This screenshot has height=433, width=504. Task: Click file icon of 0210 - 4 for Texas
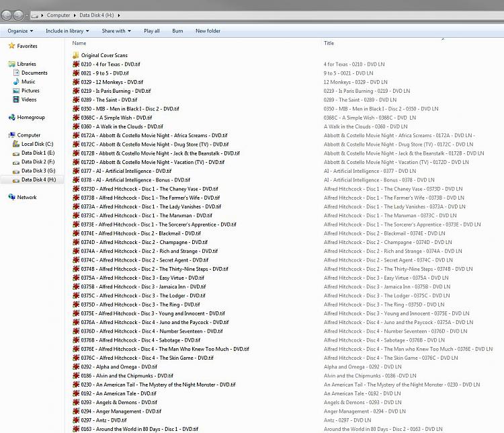pyautogui.click(x=76, y=64)
